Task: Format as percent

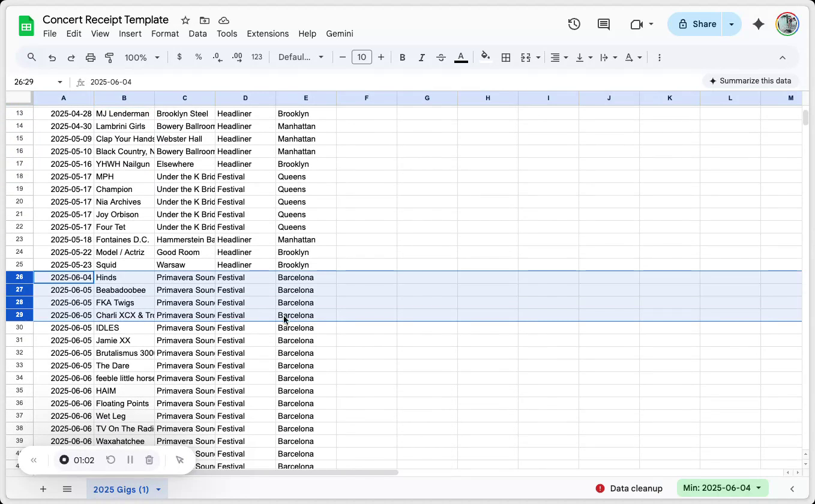Action: (x=199, y=57)
